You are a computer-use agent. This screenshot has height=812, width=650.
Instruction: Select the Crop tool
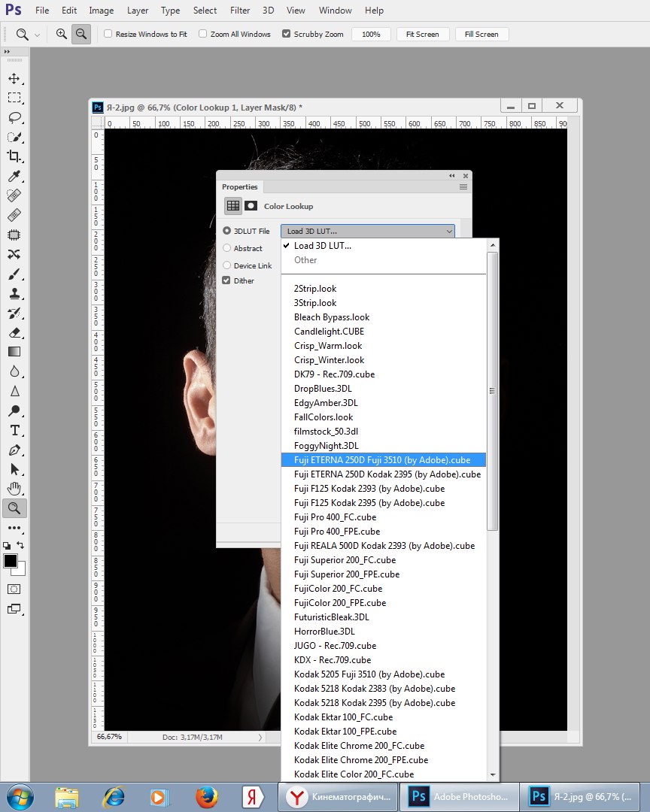click(x=14, y=156)
